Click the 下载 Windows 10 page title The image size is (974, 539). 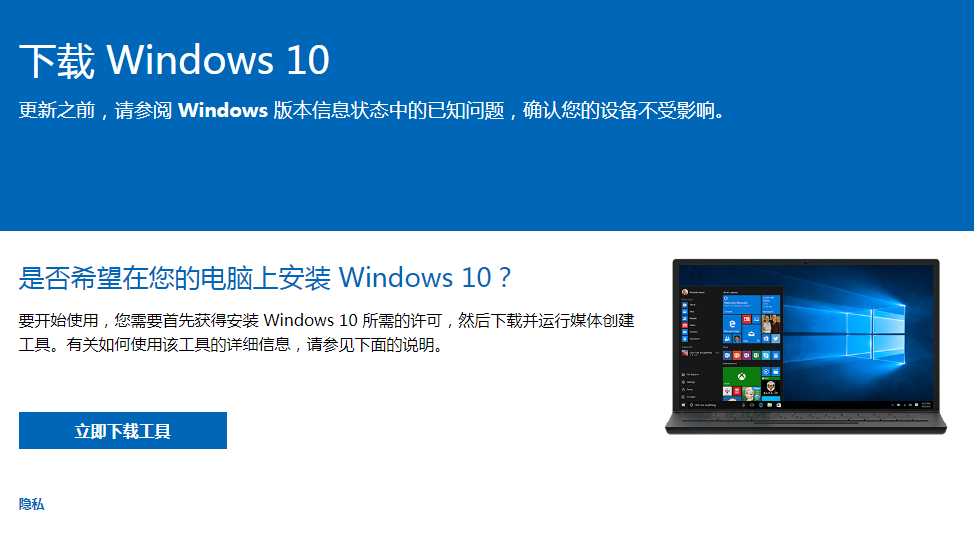tap(174, 60)
